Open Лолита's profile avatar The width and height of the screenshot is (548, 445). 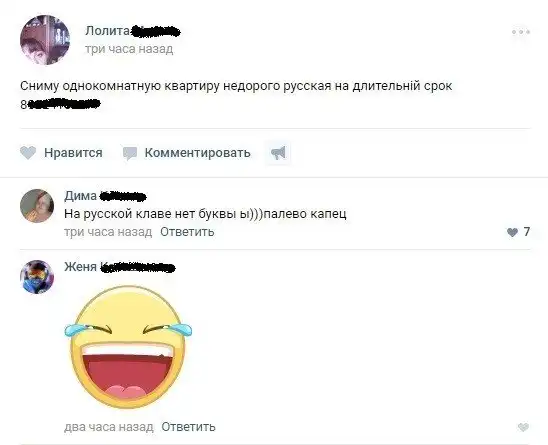pyautogui.click(x=45, y=40)
